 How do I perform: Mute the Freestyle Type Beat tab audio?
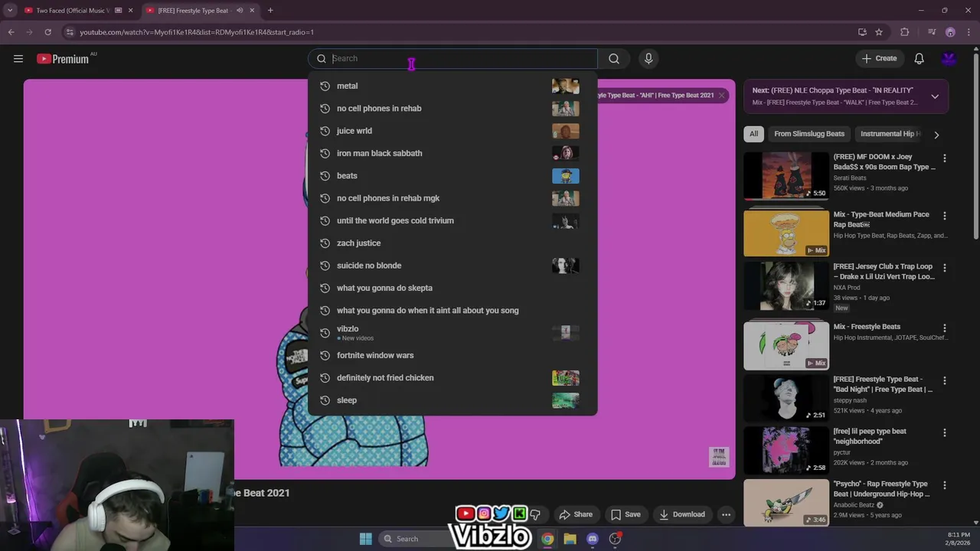pos(240,11)
